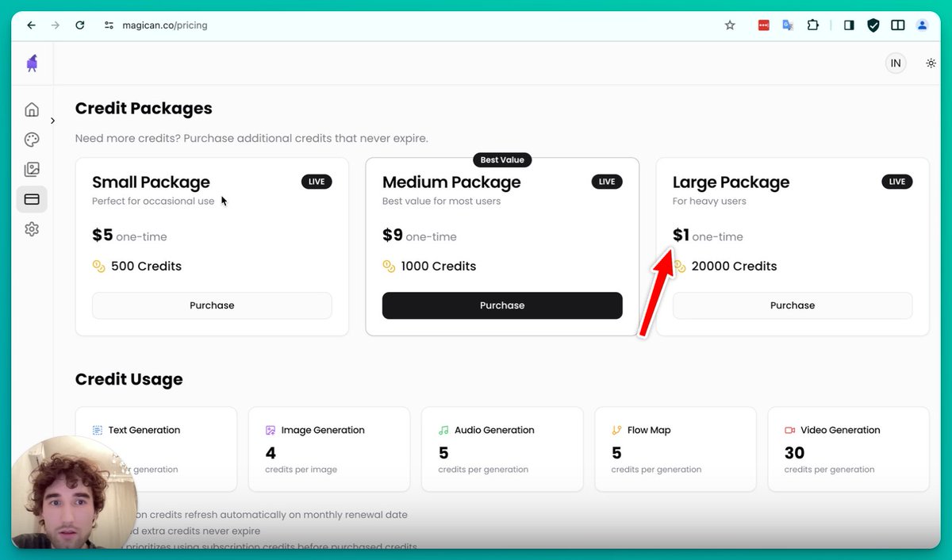Viewport: 952px width, 560px height.
Task: Click the Flow Map branch icon
Action: [x=616, y=430]
